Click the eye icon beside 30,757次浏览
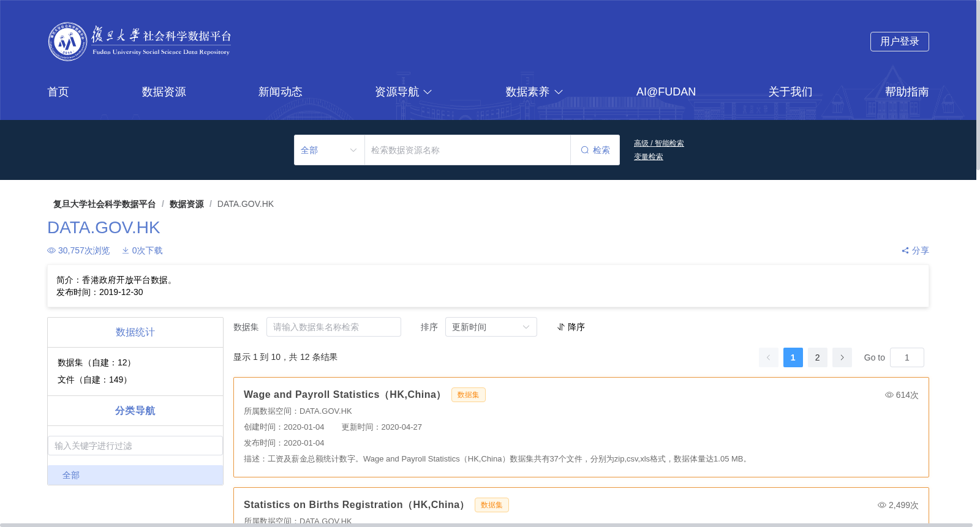The width and height of the screenshot is (980, 527). tap(51, 250)
